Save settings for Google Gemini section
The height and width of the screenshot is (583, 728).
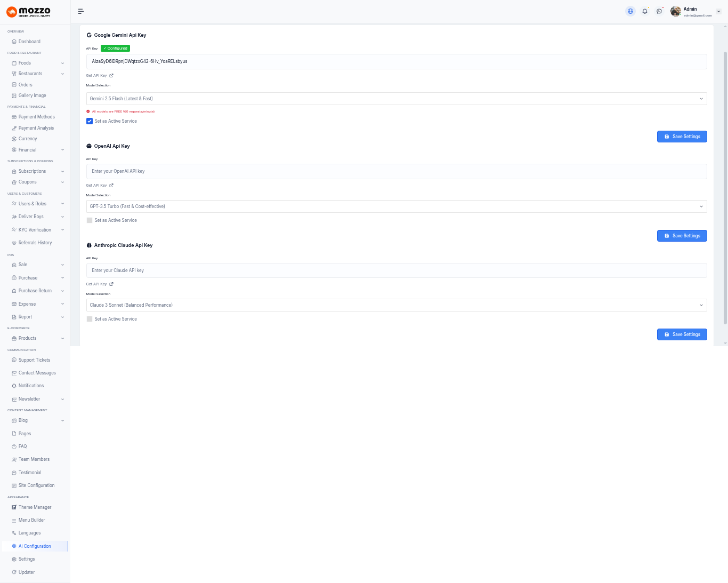click(x=682, y=137)
